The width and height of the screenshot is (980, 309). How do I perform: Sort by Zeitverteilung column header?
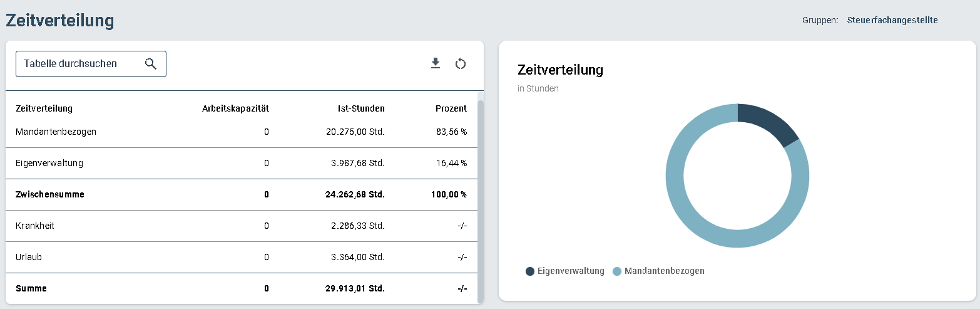(44, 108)
